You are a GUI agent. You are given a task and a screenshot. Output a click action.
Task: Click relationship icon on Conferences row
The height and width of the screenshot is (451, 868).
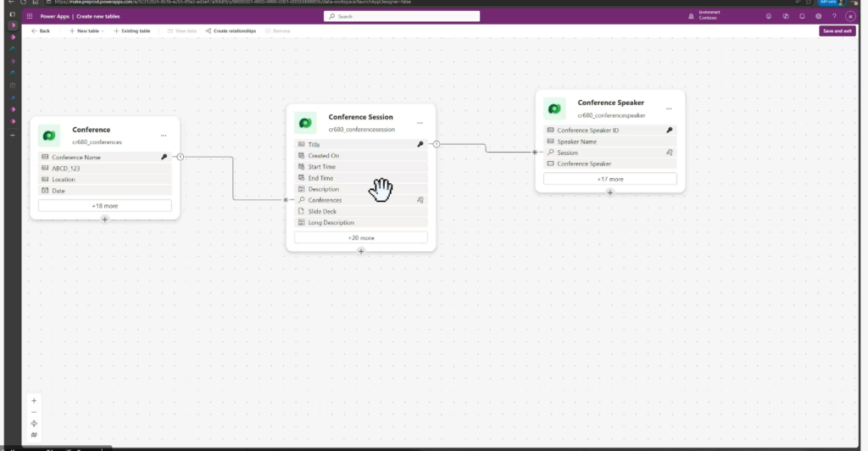[x=420, y=200]
